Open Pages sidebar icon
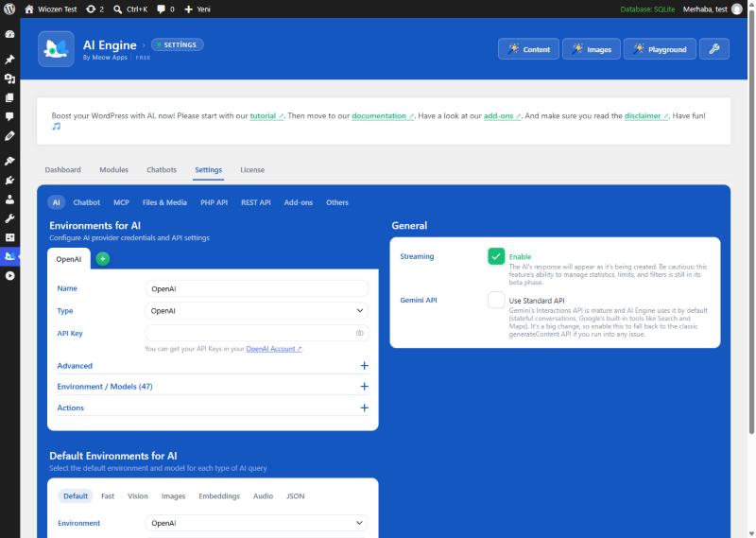The image size is (756, 538). point(9,97)
